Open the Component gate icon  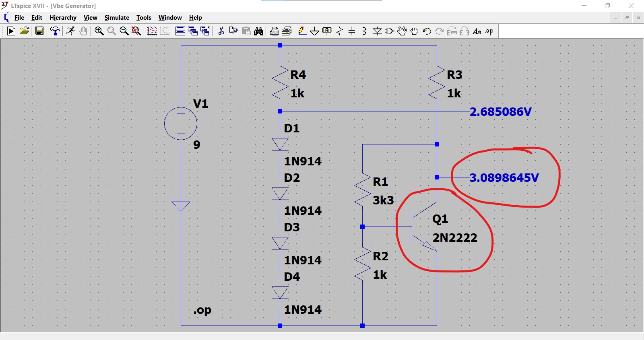pos(390,31)
